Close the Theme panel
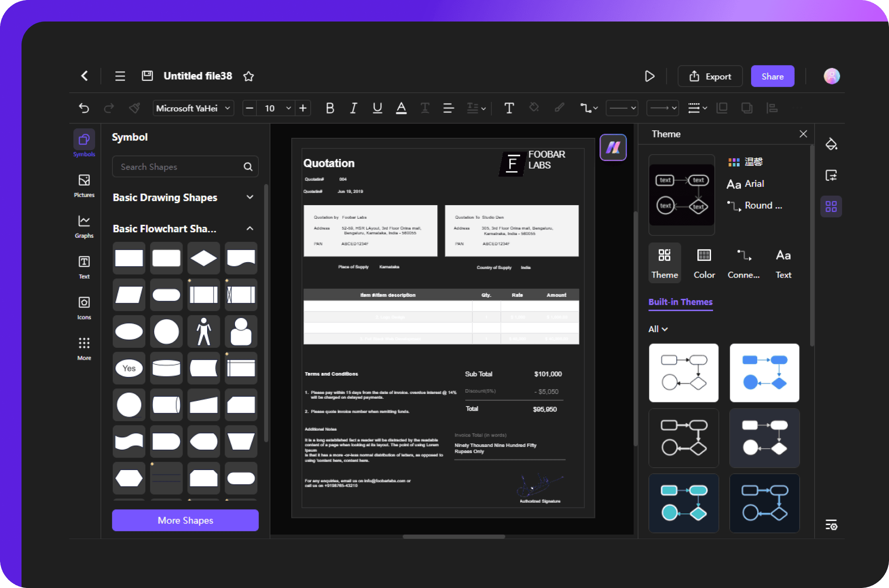This screenshot has width=889, height=588. pos(803,133)
